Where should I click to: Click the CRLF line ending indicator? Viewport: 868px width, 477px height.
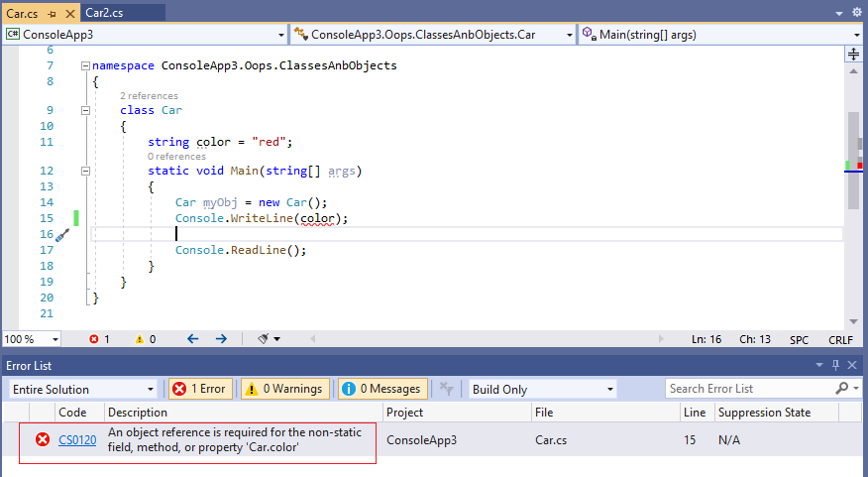(x=840, y=340)
